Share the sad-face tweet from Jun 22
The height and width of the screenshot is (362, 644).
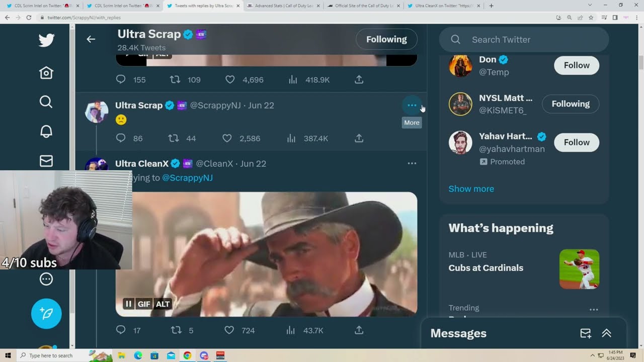(359, 138)
